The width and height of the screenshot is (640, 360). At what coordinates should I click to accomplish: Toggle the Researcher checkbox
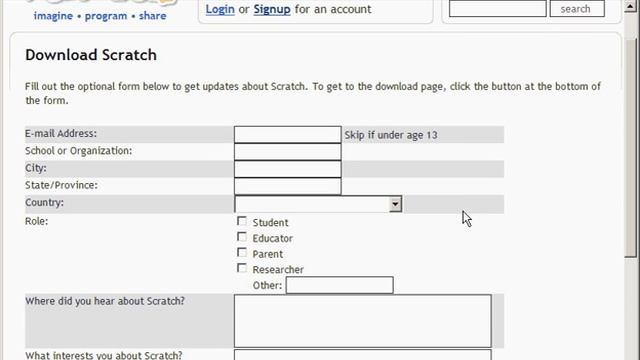[x=242, y=268]
